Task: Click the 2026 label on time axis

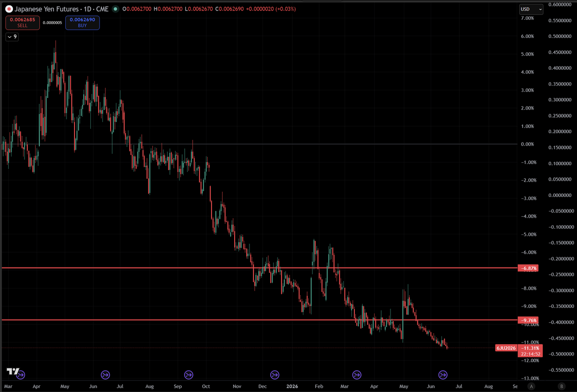Action: pos(292,386)
